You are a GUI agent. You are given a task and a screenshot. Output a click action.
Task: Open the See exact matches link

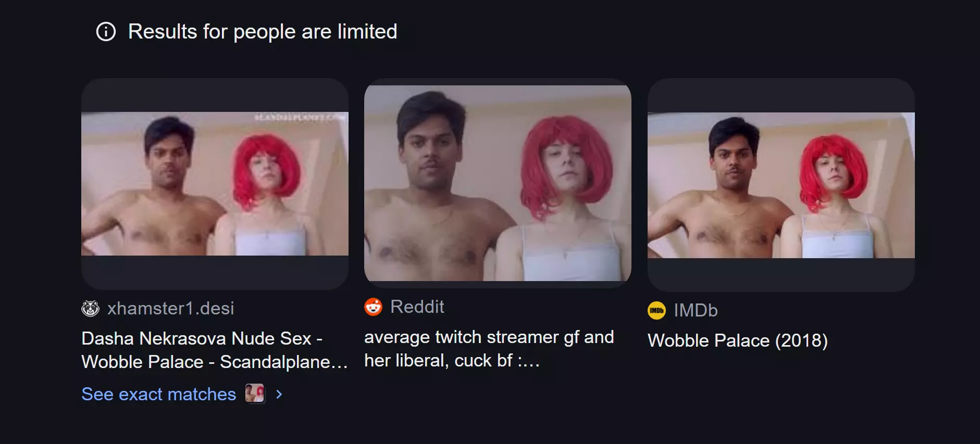coord(159,395)
